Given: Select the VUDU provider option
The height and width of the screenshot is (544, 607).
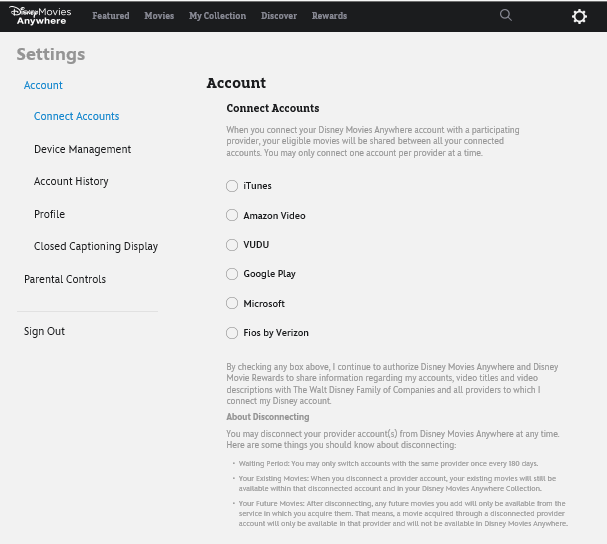Looking at the screenshot, I should (x=232, y=245).
